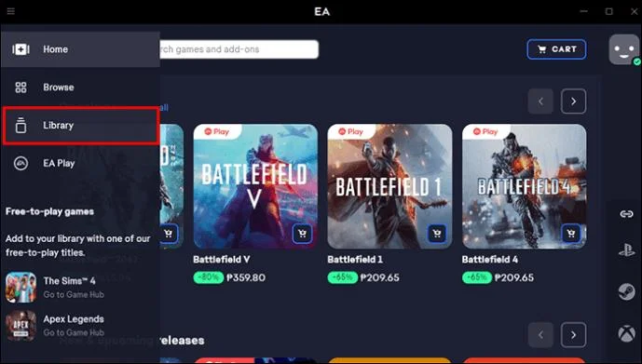642x364 pixels.
Task: Click the Browse grid icon
Action: point(20,88)
